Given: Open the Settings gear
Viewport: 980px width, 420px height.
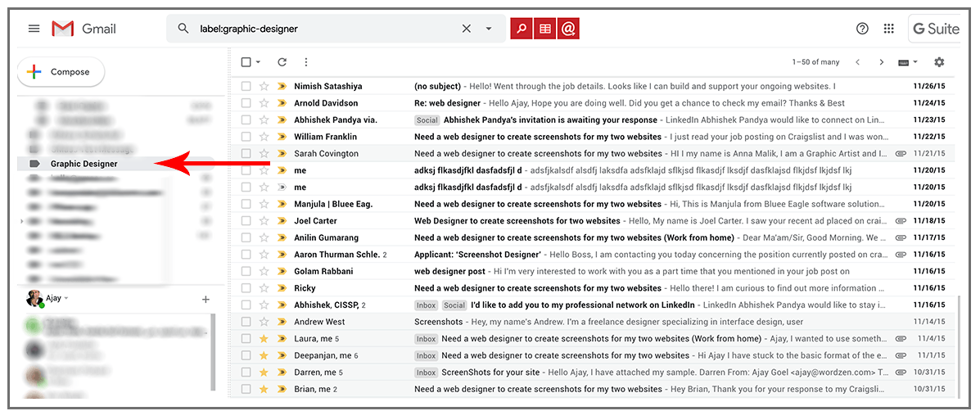Looking at the screenshot, I should (939, 62).
